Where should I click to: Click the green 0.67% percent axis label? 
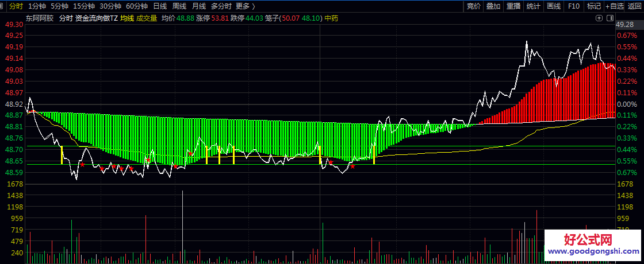pyautogui.click(x=626, y=173)
